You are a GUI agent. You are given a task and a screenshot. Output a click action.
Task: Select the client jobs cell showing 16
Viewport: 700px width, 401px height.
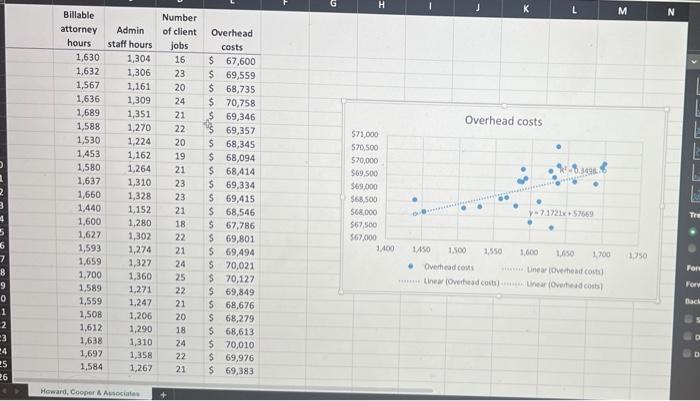click(x=180, y=59)
